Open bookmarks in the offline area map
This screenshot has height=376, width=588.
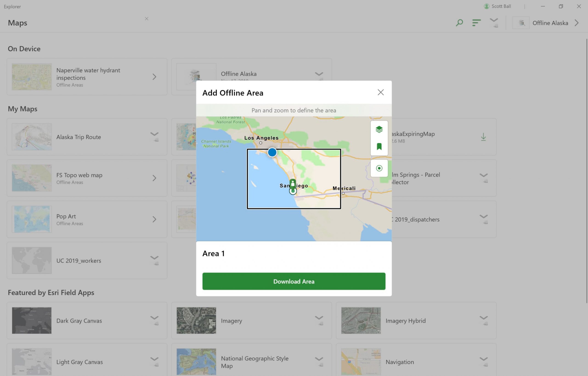(379, 147)
